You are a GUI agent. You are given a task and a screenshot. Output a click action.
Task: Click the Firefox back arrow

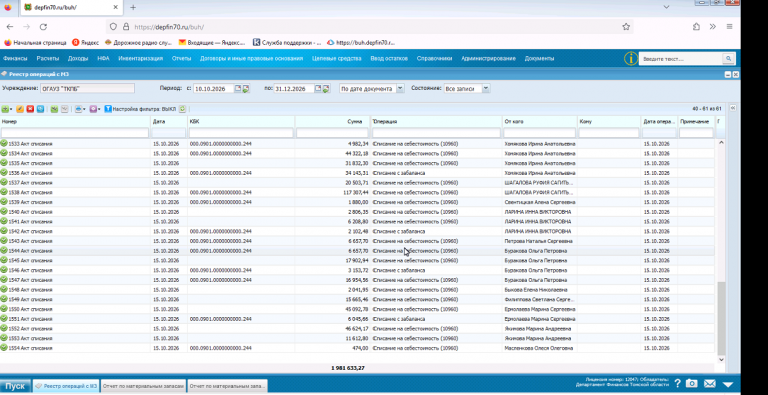(x=10, y=27)
